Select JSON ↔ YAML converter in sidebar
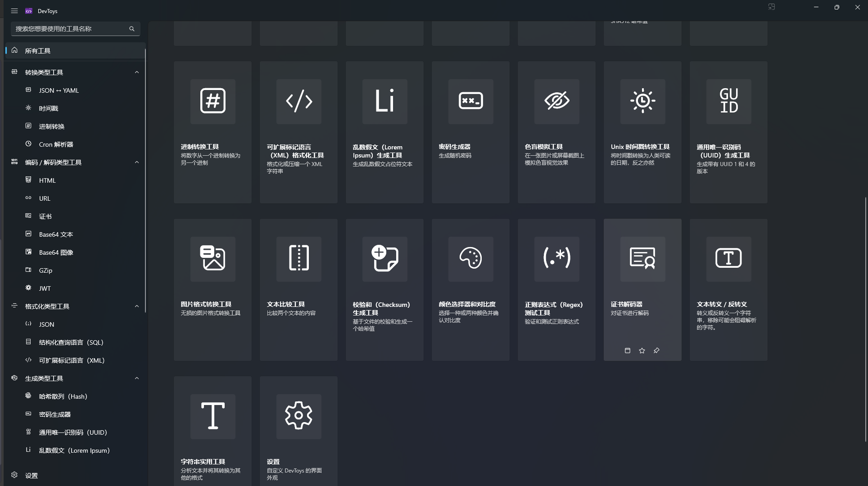The width and height of the screenshot is (868, 486). pyautogui.click(x=75, y=90)
